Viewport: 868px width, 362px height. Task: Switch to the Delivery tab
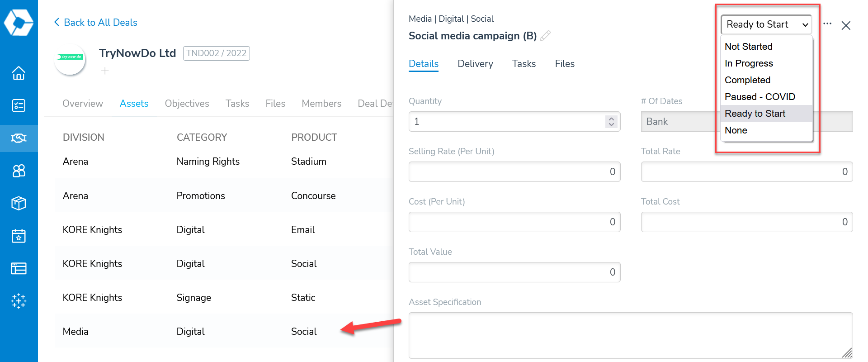pyautogui.click(x=475, y=64)
